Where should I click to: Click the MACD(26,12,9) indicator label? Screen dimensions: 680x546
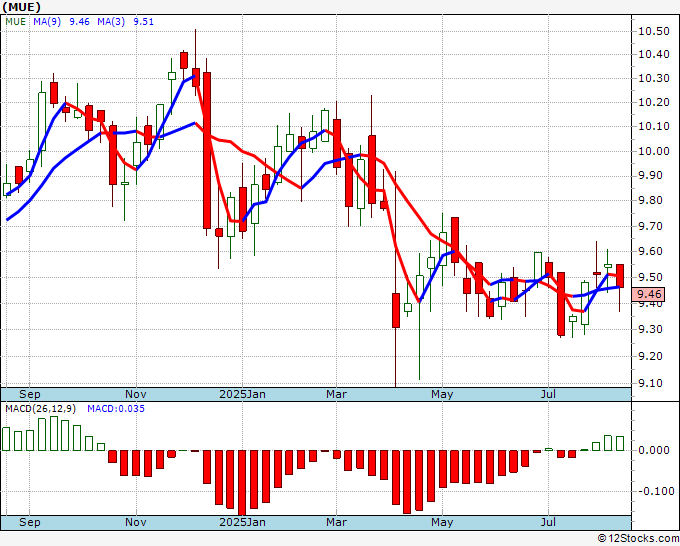coord(41,409)
